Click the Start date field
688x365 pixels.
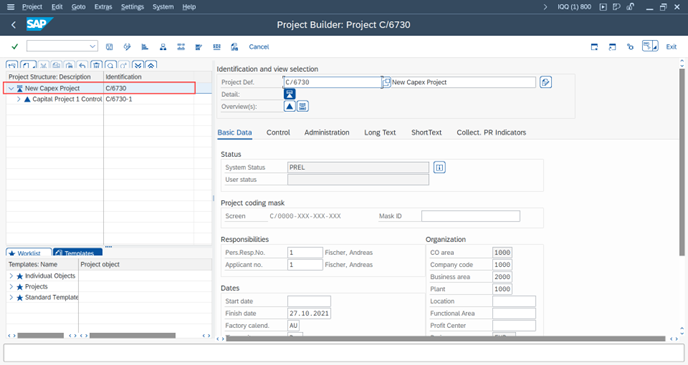309,301
